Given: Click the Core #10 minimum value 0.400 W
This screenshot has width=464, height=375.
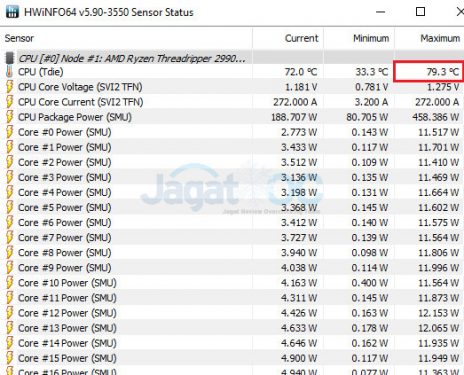Looking at the screenshot, I should coord(370,283).
